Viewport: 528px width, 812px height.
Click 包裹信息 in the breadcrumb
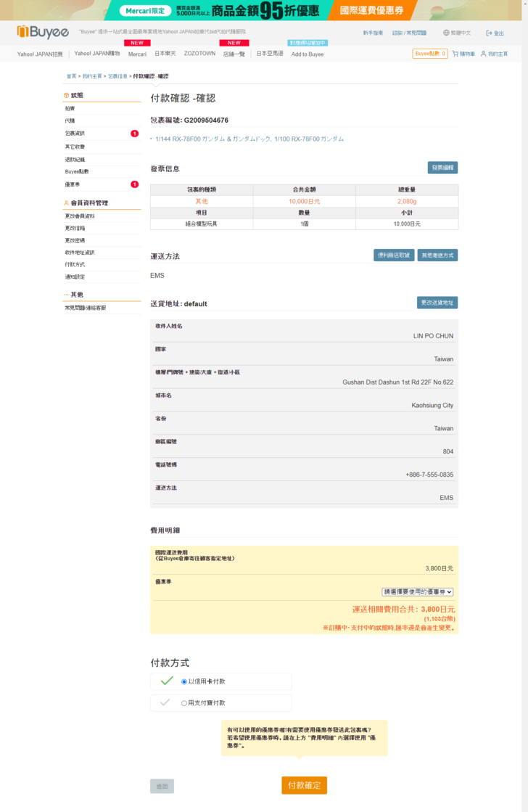(x=117, y=76)
